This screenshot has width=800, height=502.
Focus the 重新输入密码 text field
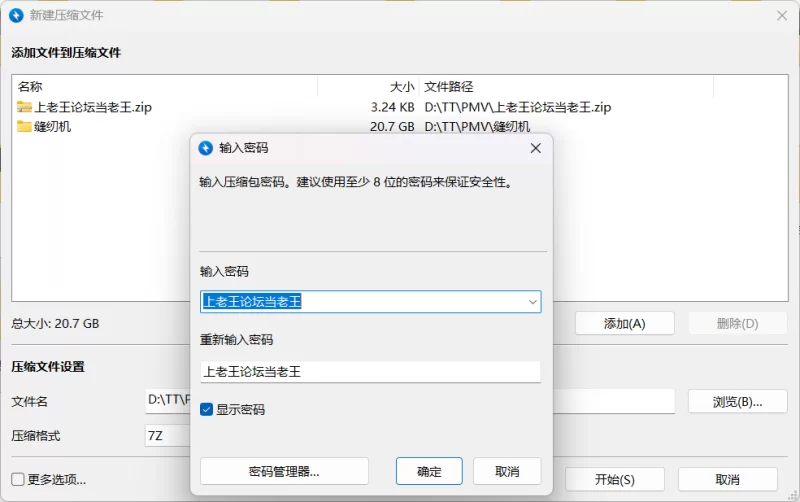click(x=370, y=372)
